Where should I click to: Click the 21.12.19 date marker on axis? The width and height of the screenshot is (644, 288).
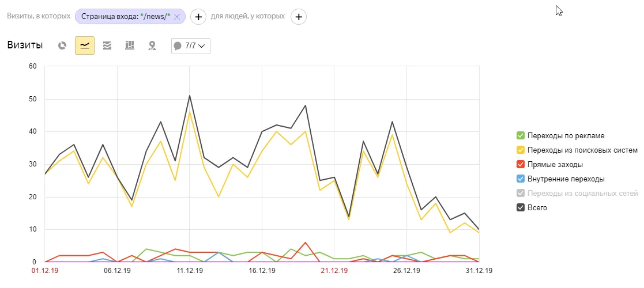click(x=334, y=270)
